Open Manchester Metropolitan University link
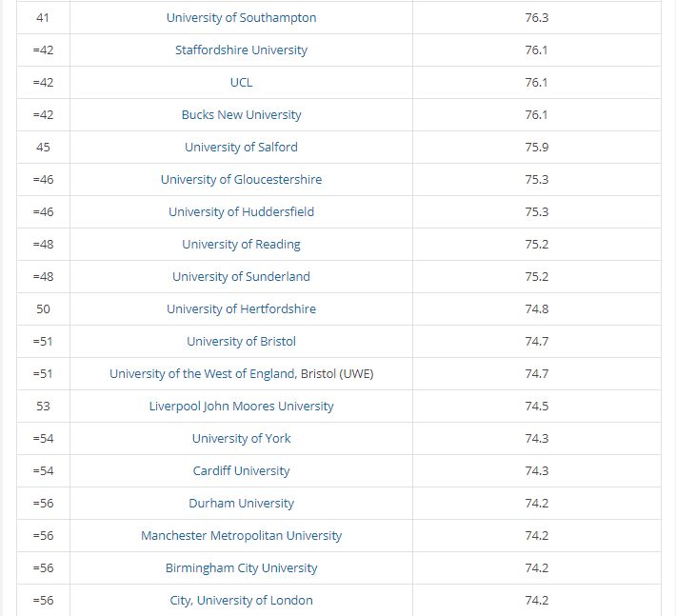The height and width of the screenshot is (616, 676). (241, 535)
